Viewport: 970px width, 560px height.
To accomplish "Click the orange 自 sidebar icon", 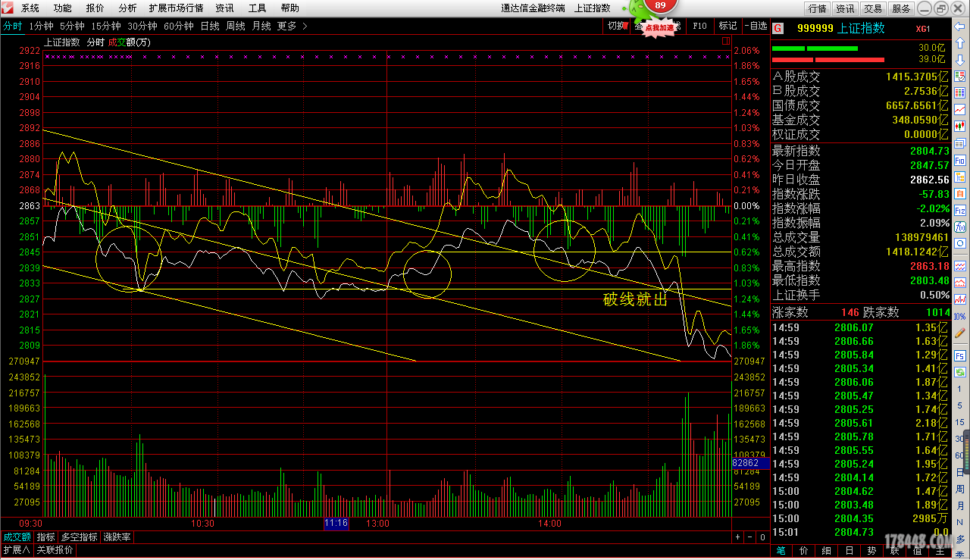I will pos(959,193).
